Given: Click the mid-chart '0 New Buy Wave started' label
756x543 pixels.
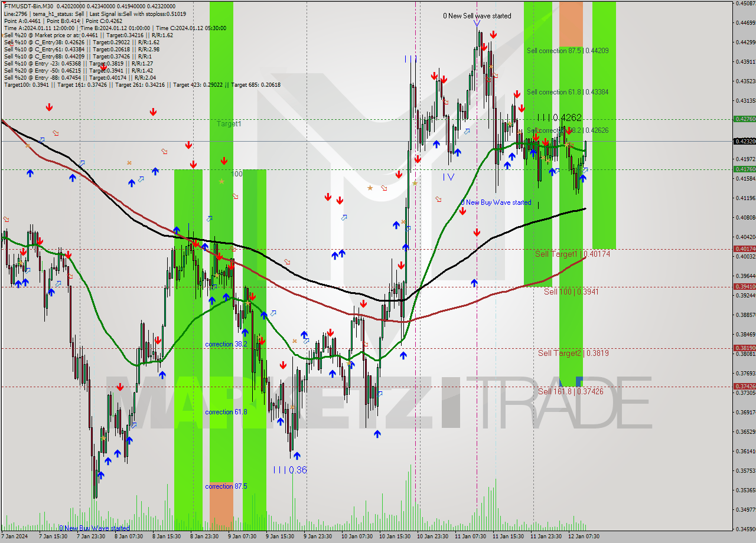Looking at the screenshot, I should pos(496,202).
